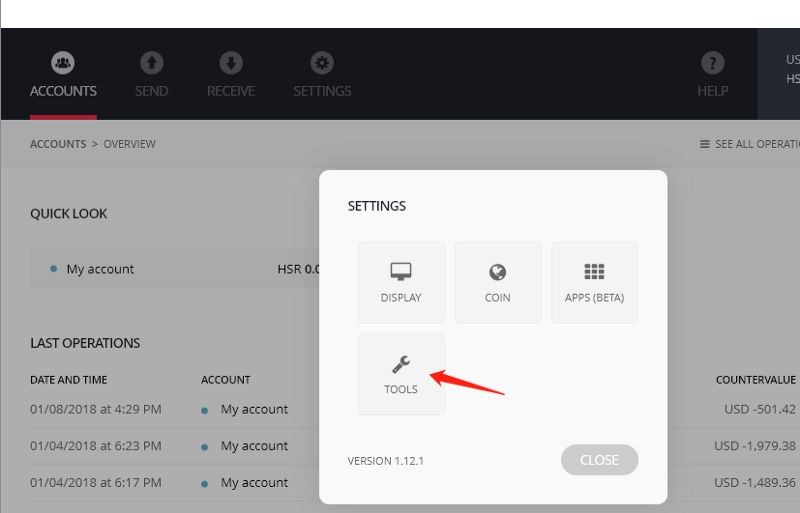Click the Date and Time column header
The image size is (800, 513).
tap(69, 380)
